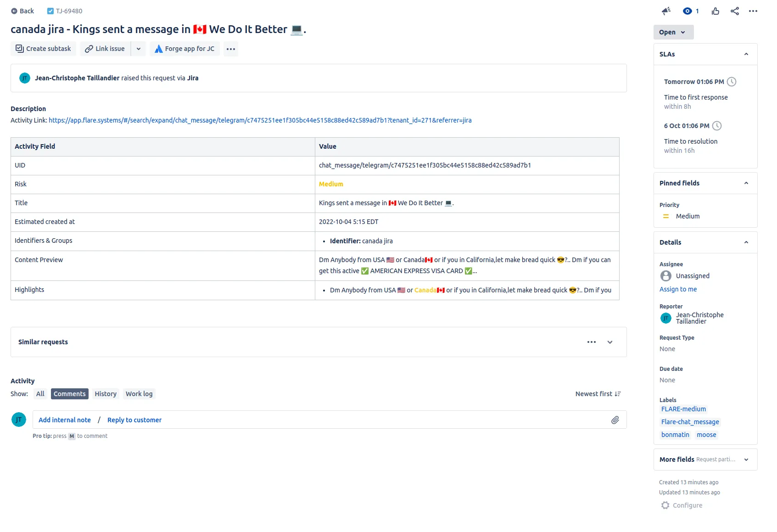
Task: Click the Unassigned assignee avatar
Action: 666,276
